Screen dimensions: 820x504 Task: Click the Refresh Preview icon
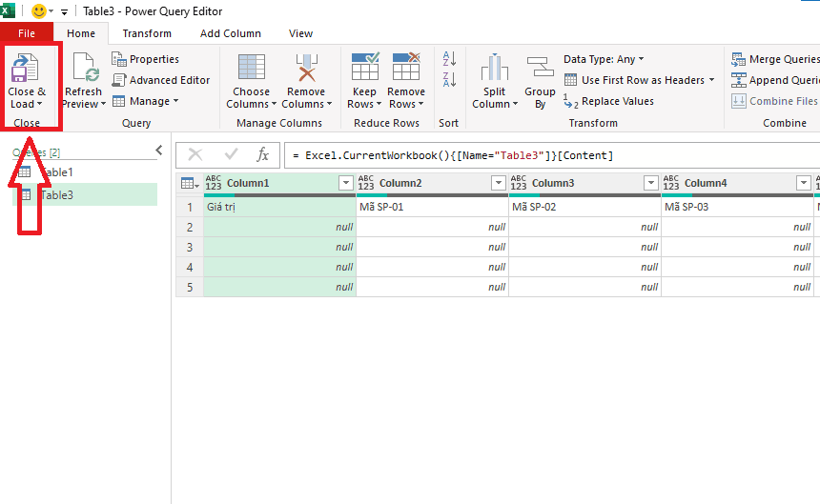86,68
